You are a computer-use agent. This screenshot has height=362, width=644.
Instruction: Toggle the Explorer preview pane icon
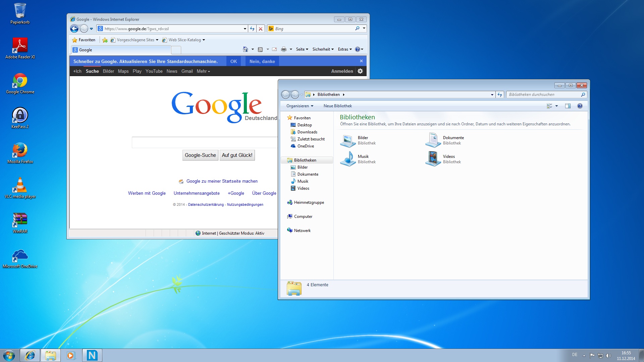click(568, 106)
